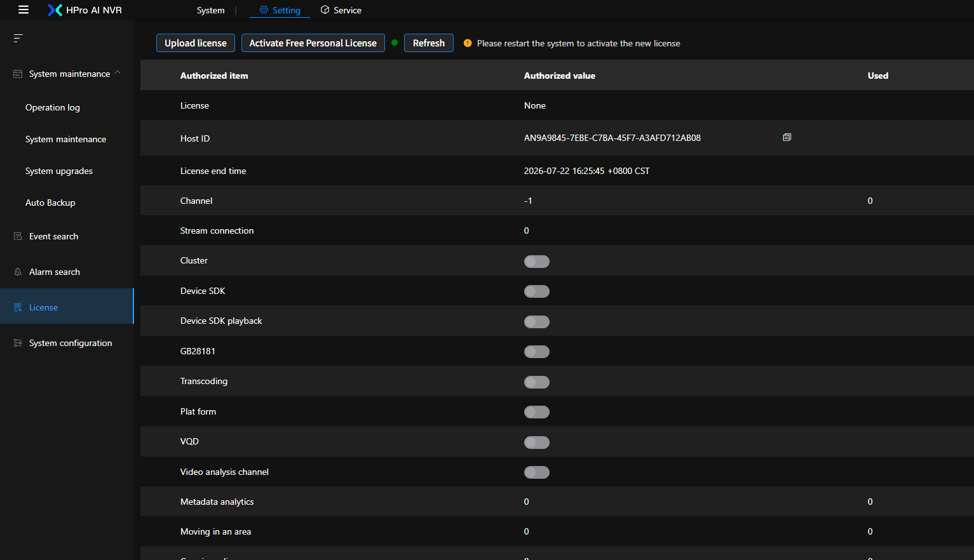Copy the Host ID with copy icon

pyautogui.click(x=787, y=137)
